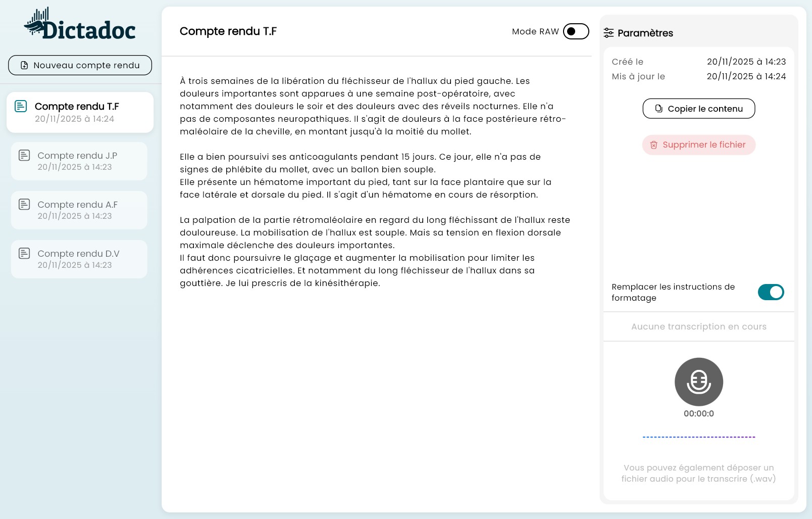Select the Compte rendu A.F entry
The width and height of the screenshot is (812, 519).
coord(79,210)
